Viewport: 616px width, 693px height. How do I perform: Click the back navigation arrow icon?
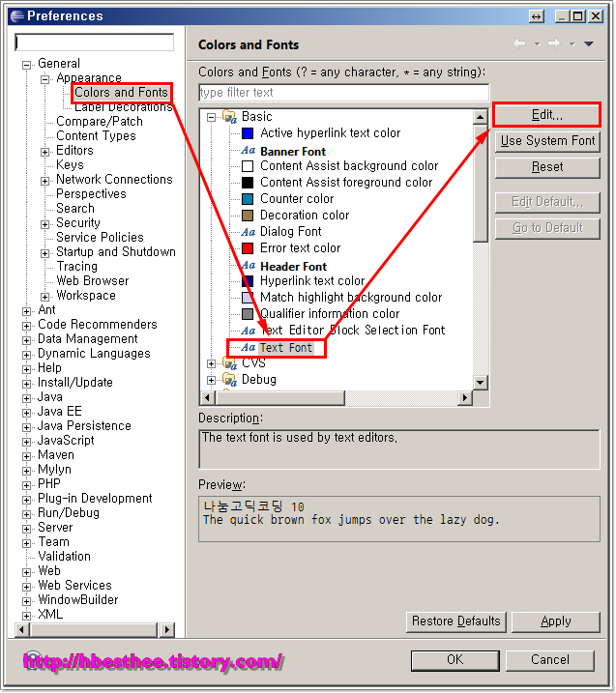[519, 43]
